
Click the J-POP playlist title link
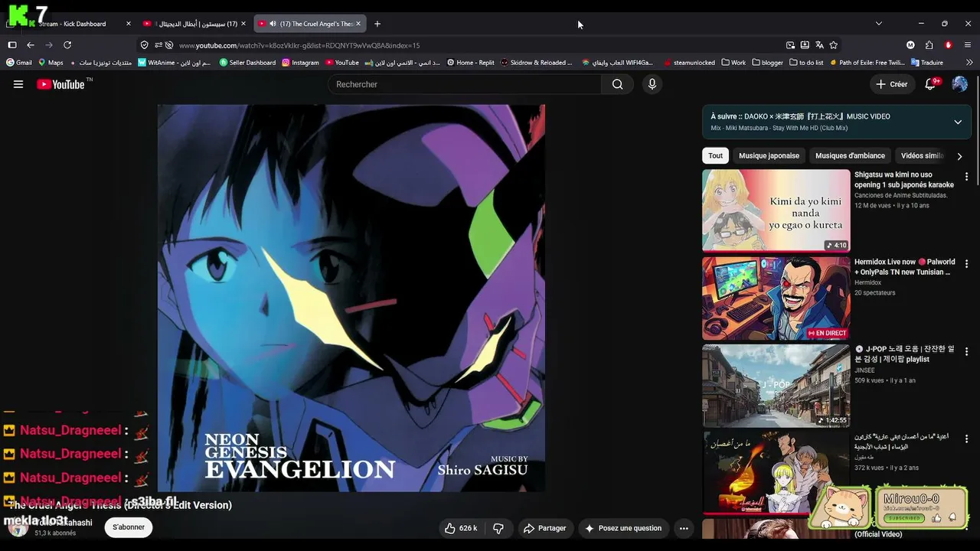click(904, 354)
